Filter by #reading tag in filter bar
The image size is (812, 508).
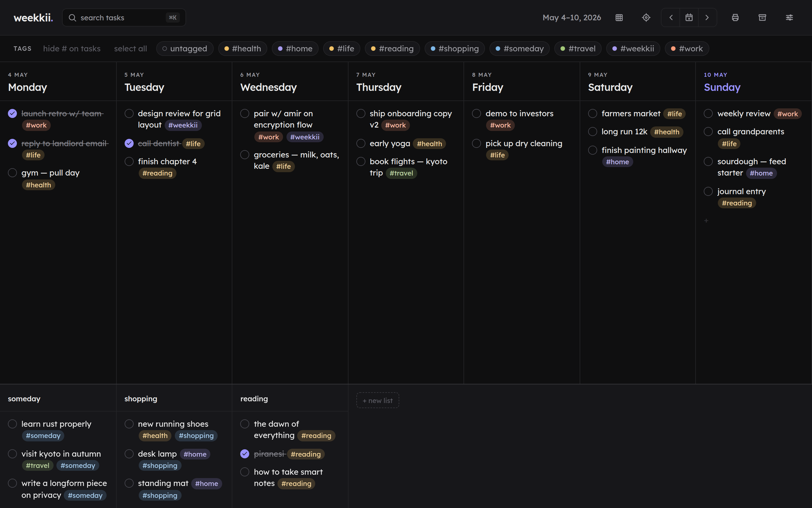click(x=392, y=49)
